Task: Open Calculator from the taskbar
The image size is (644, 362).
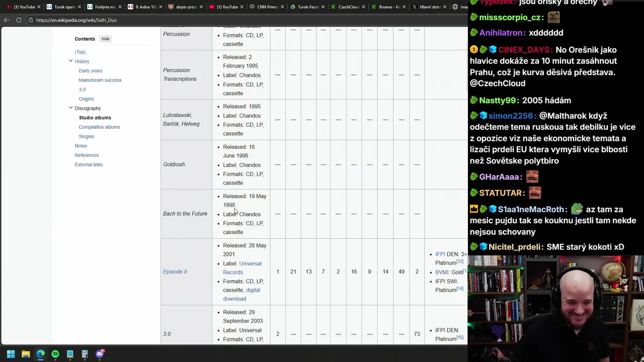Action: [x=85, y=354]
